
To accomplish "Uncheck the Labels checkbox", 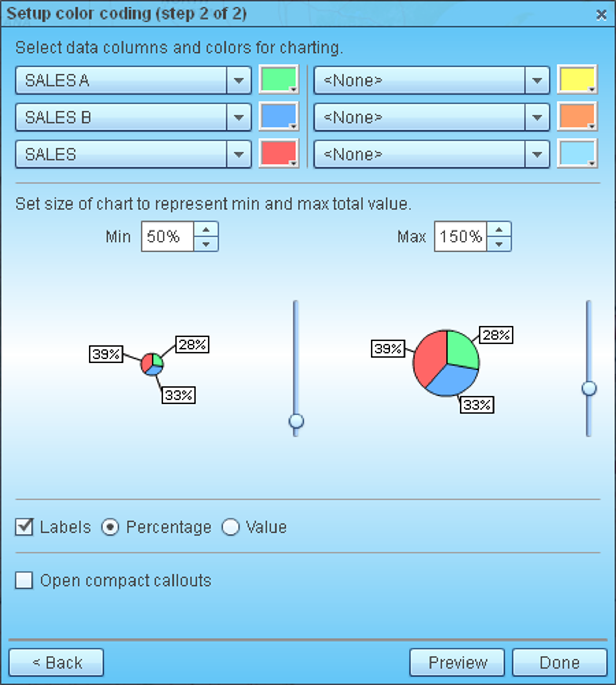I will [24, 527].
